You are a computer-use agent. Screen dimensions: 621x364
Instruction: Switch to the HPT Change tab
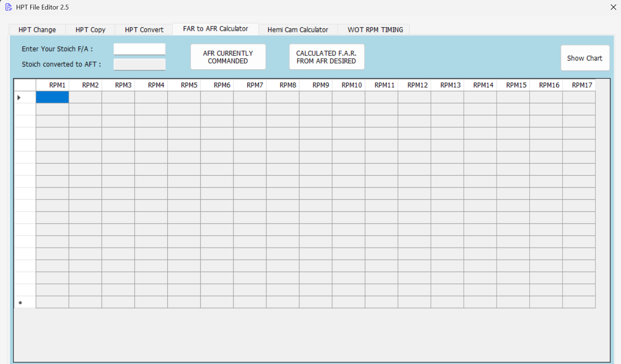click(x=37, y=30)
